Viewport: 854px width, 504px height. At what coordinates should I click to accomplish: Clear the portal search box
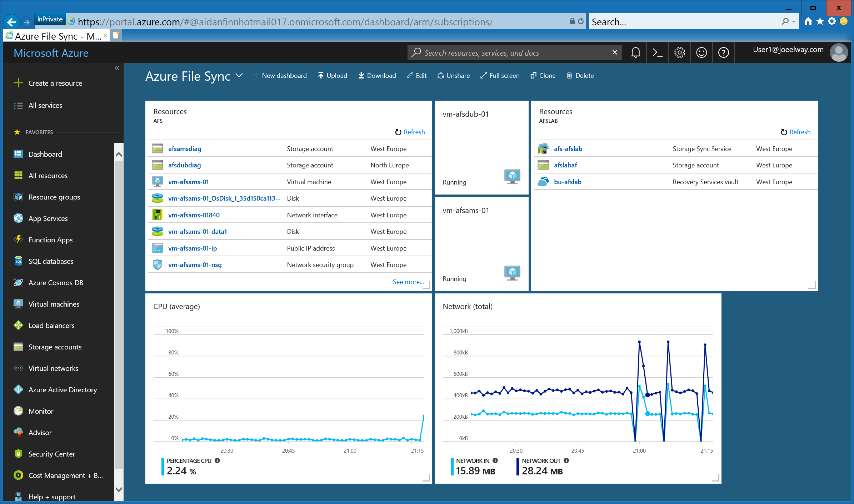(615, 52)
